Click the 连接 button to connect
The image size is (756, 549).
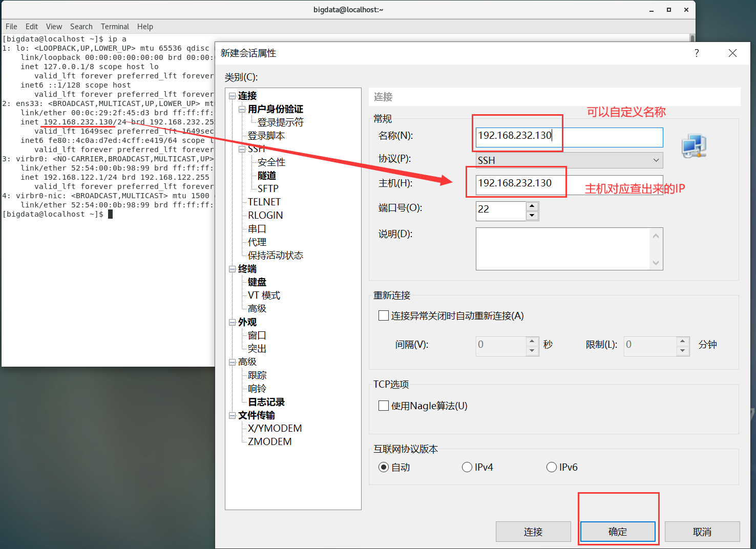click(533, 531)
